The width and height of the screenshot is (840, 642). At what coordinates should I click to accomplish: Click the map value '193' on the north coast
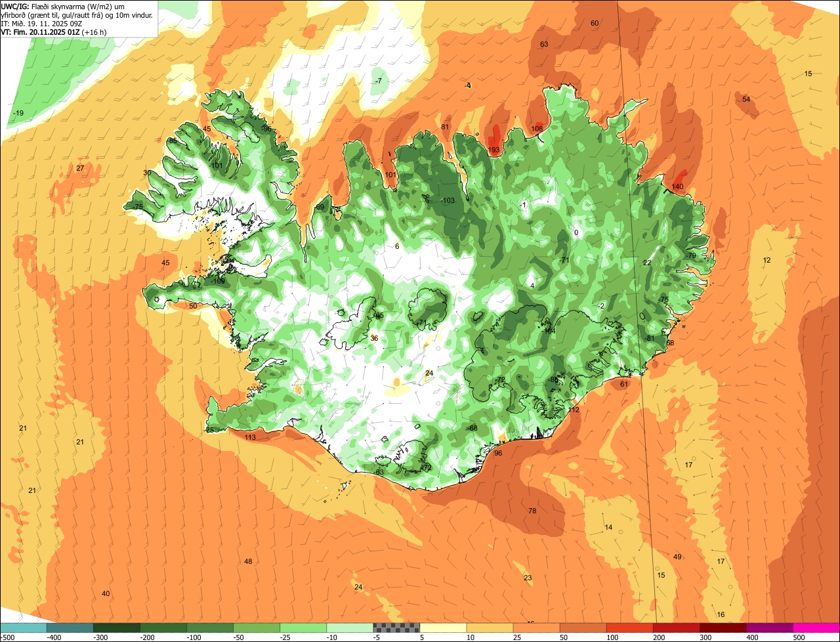coord(494,150)
